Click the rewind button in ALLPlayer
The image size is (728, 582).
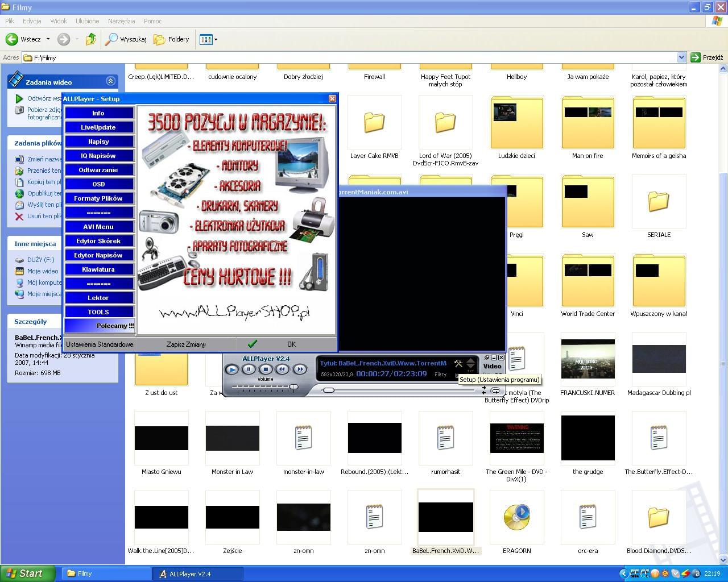(x=283, y=369)
